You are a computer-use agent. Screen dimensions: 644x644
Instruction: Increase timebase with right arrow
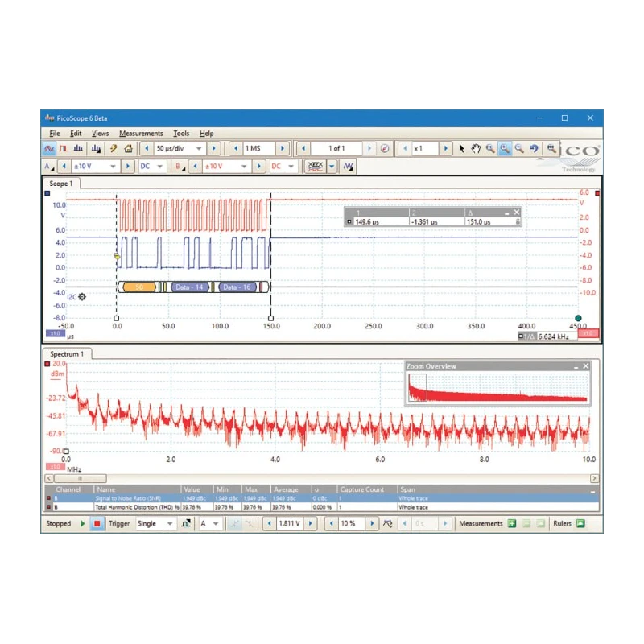pos(213,149)
